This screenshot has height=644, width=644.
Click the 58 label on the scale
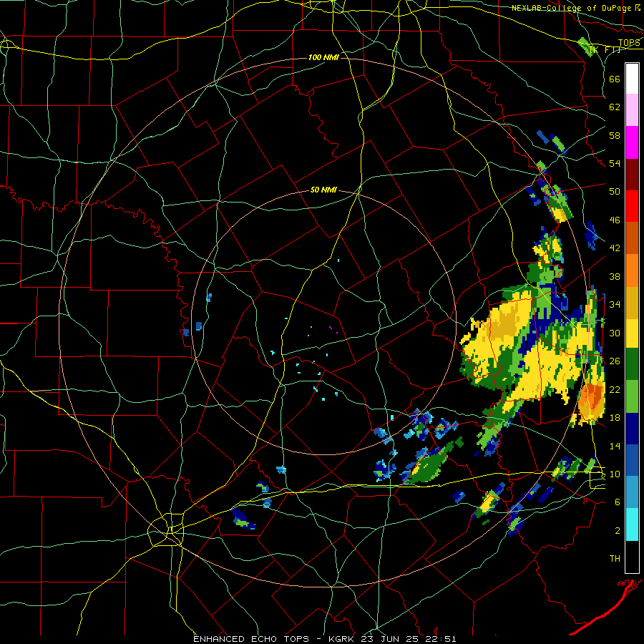point(615,135)
